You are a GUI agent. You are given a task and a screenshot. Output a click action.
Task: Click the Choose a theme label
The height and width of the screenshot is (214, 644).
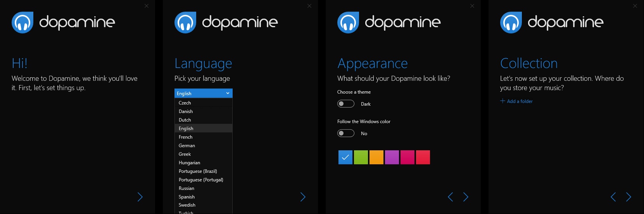click(354, 92)
